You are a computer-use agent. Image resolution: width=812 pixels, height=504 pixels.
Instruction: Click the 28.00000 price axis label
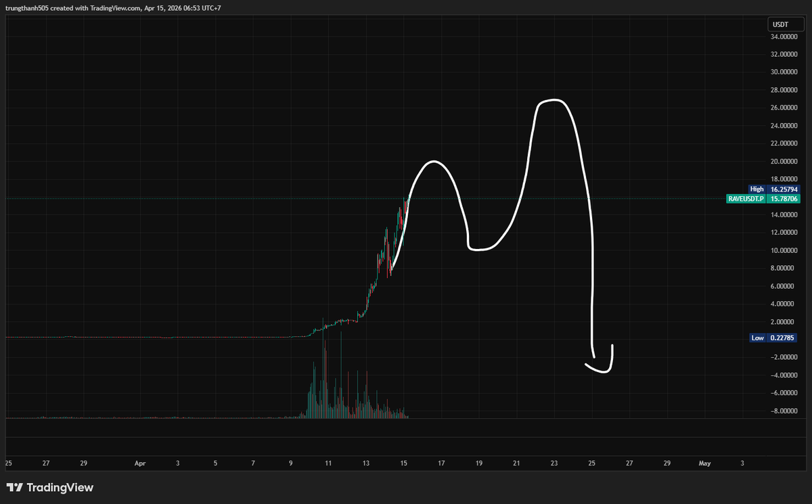coord(785,90)
